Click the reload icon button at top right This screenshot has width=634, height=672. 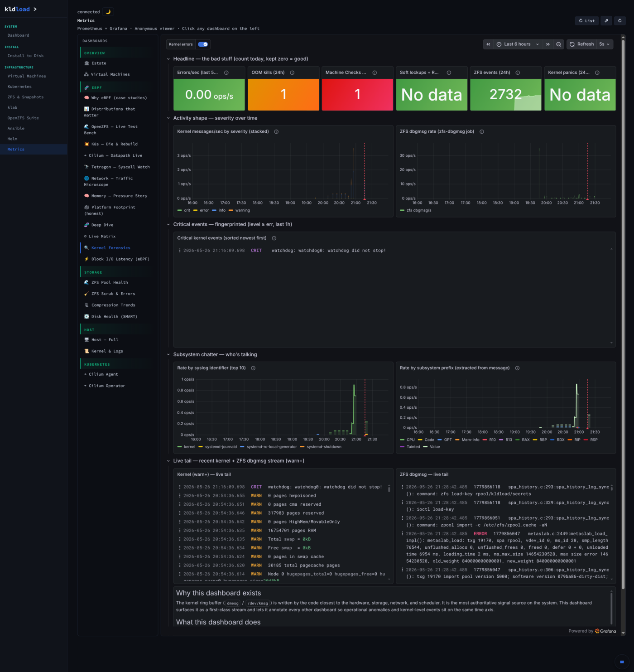tap(620, 20)
